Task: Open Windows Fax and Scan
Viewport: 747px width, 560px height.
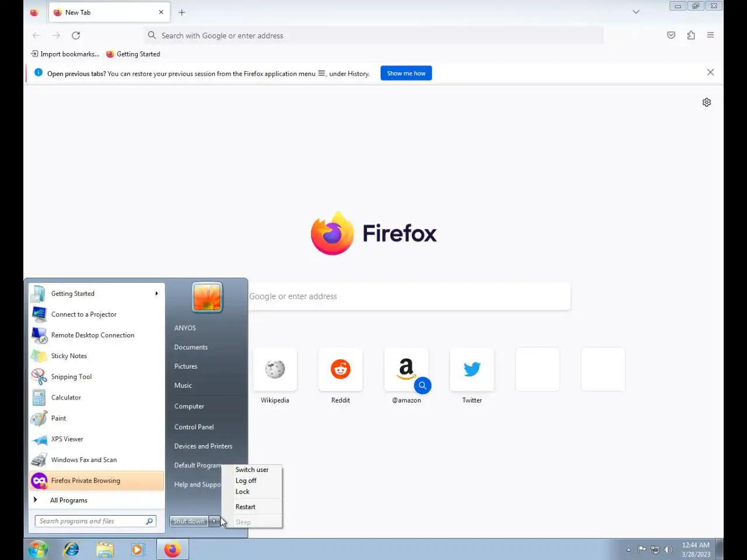Action: pyautogui.click(x=97, y=460)
